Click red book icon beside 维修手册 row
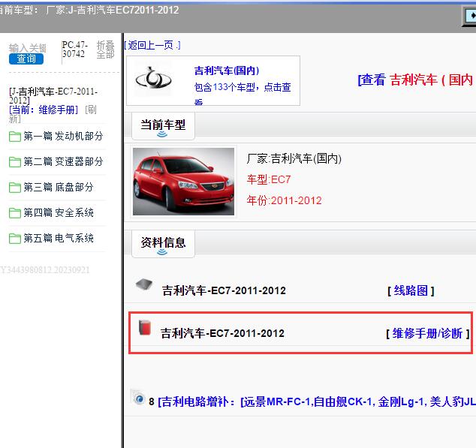This screenshot has height=448, width=476. pos(145,327)
